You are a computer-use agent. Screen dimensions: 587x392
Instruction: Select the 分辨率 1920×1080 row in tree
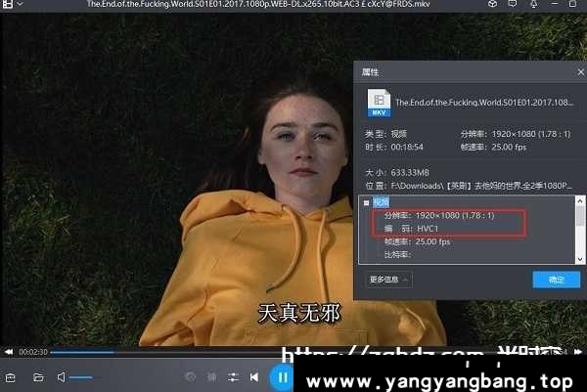click(x=439, y=215)
